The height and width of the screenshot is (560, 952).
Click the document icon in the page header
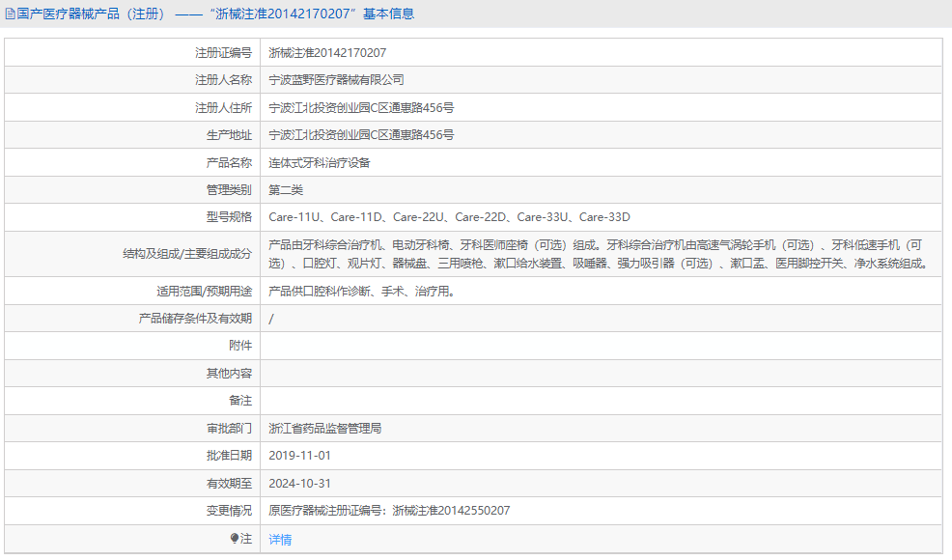(x=10, y=14)
